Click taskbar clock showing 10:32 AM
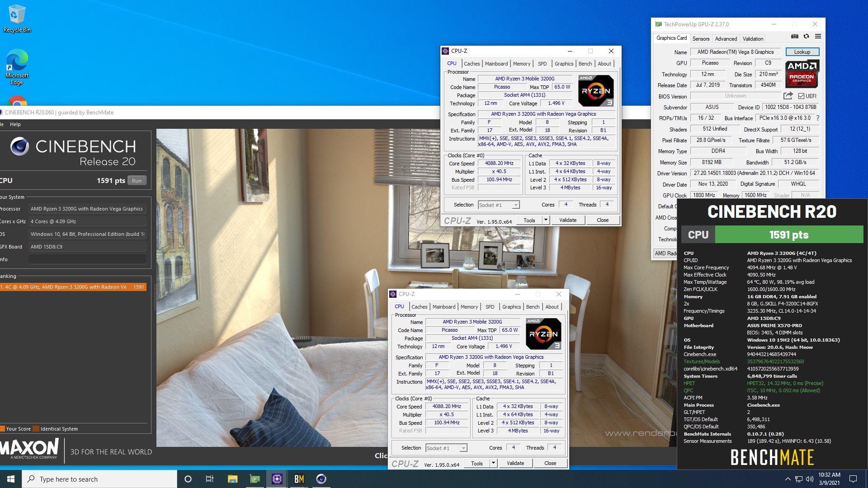 829,479
